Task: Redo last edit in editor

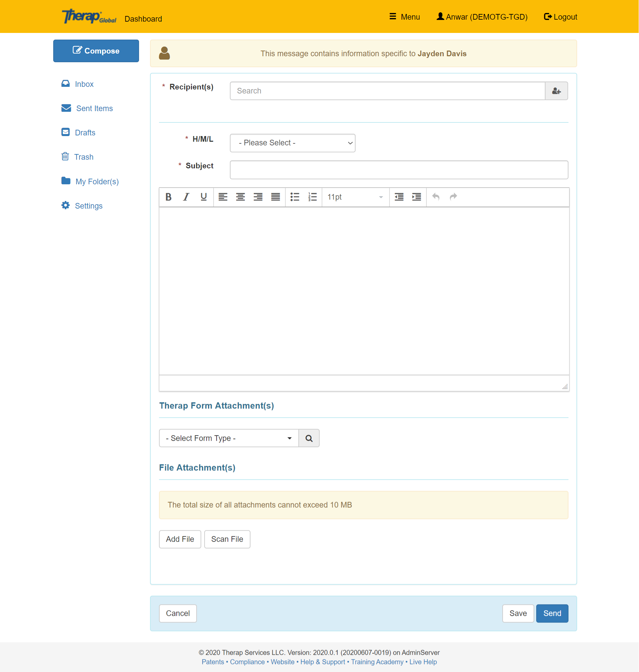Action: [x=453, y=197]
